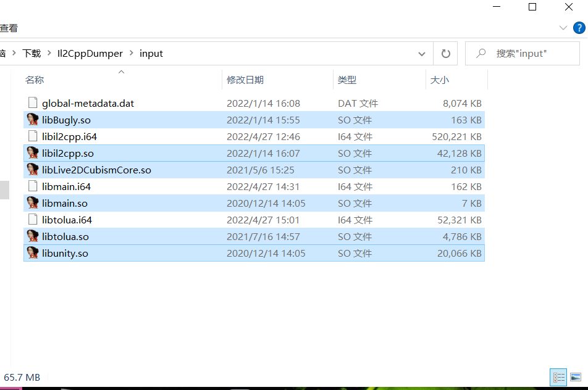Click the libunity.so file icon
The width and height of the screenshot is (588, 390).
coord(33,253)
